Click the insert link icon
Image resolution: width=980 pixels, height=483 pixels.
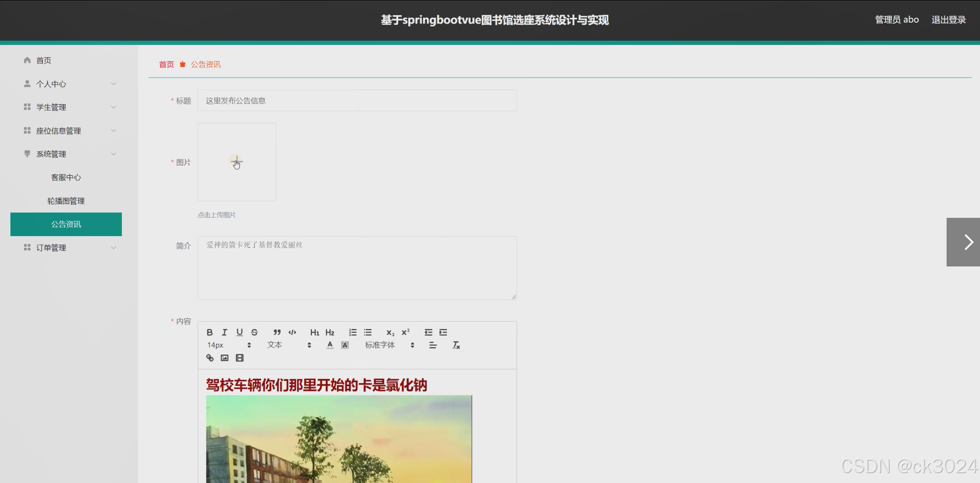[210, 358]
